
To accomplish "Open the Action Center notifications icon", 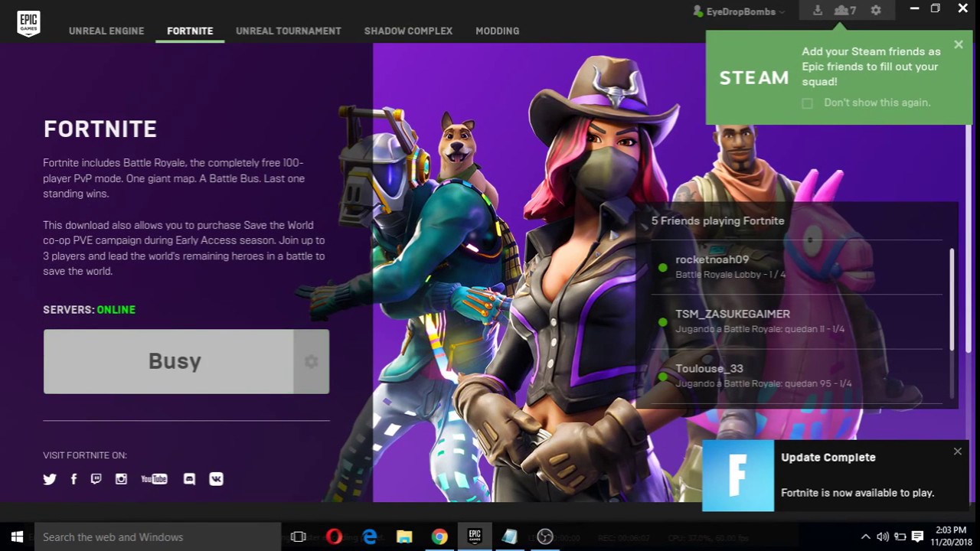I will point(918,536).
